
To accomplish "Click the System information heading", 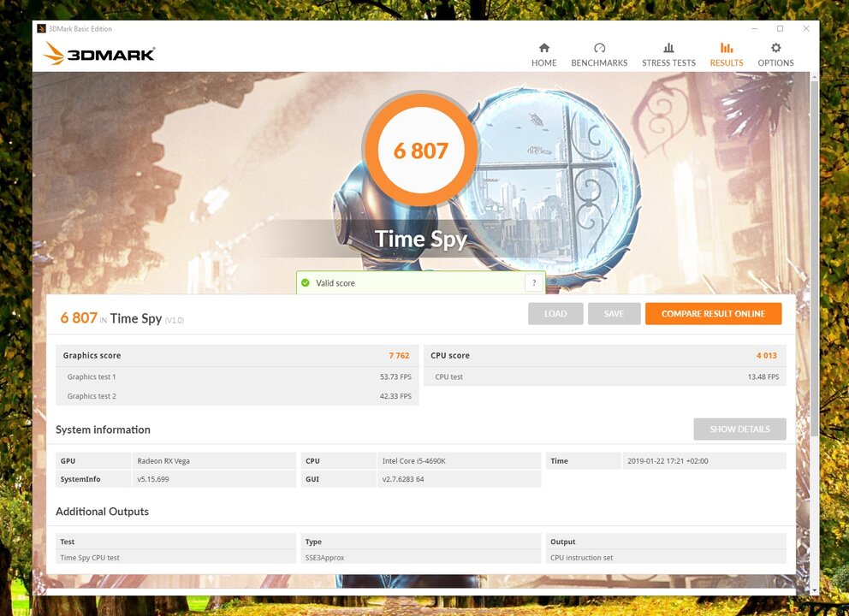I will [103, 429].
